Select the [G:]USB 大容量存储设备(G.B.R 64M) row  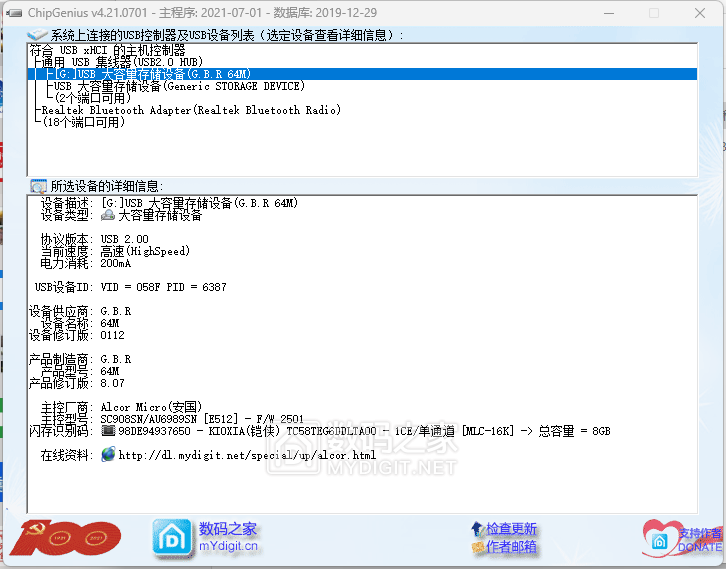coord(362,74)
